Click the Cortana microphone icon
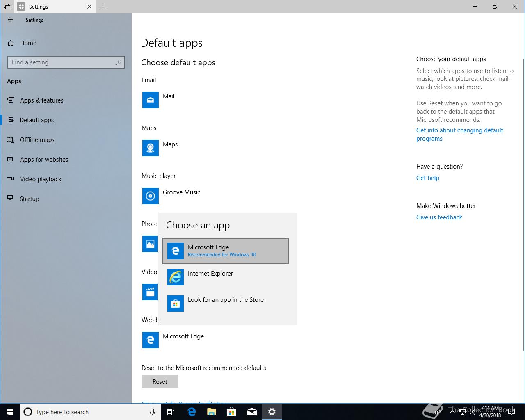The height and width of the screenshot is (420, 525). tap(153, 412)
